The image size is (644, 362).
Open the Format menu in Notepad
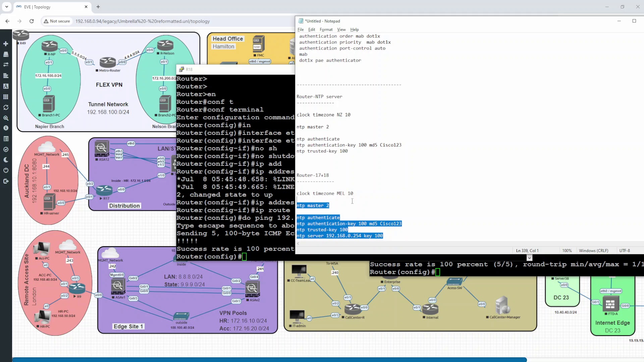(326, 29)
